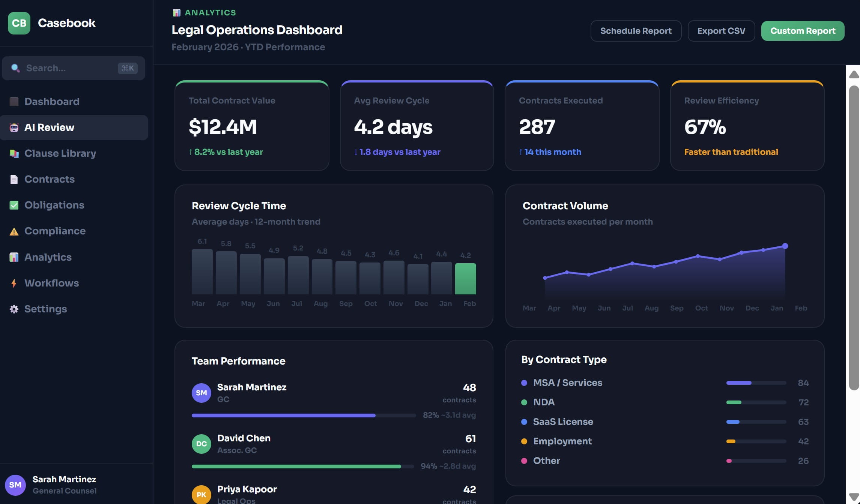Screen dimensions: 860x504
Task: Click the scrollbar down arrow
Action: (x=854, y=496)
